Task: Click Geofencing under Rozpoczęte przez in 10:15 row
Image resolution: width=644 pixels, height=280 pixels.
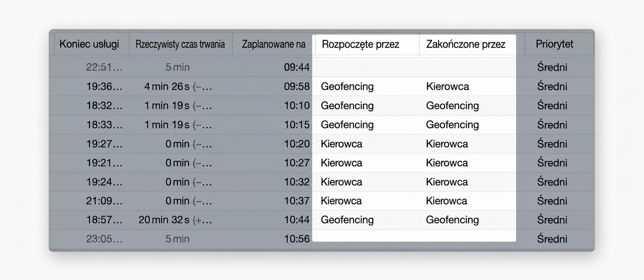Action: pyautogui.click(x=347, y=125)
